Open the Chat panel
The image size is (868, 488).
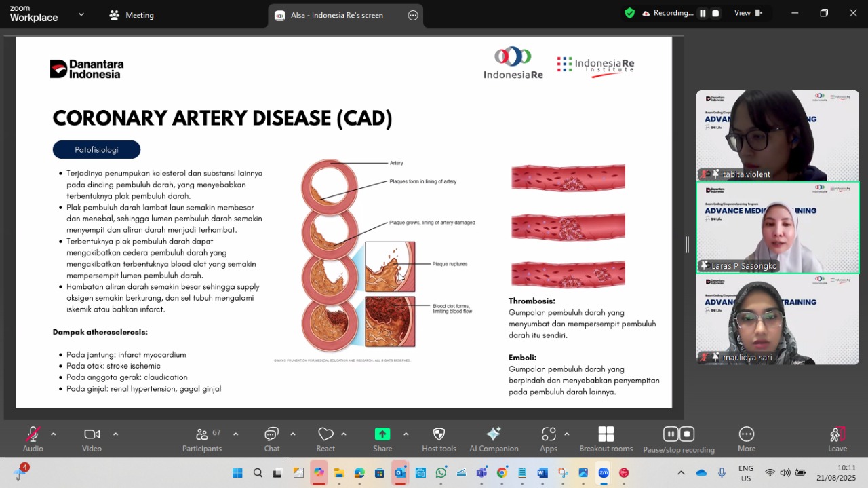271,438
